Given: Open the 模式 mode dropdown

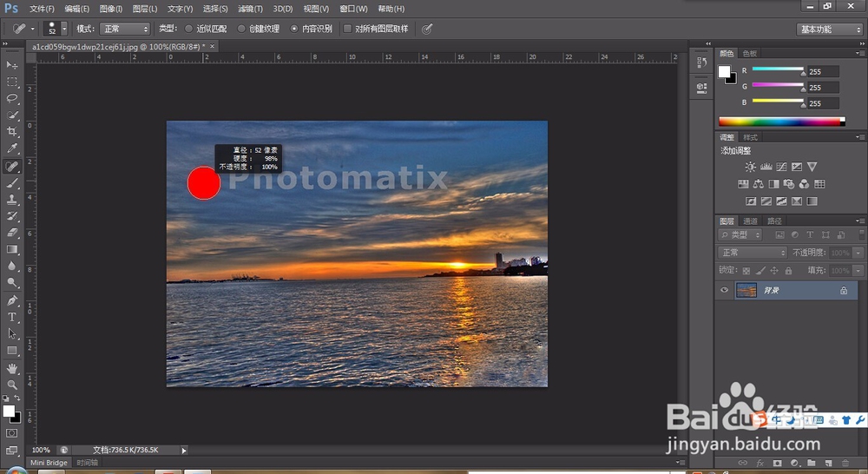Looking at the screenshot, I should pyautogui.click(x=124, y=29).
